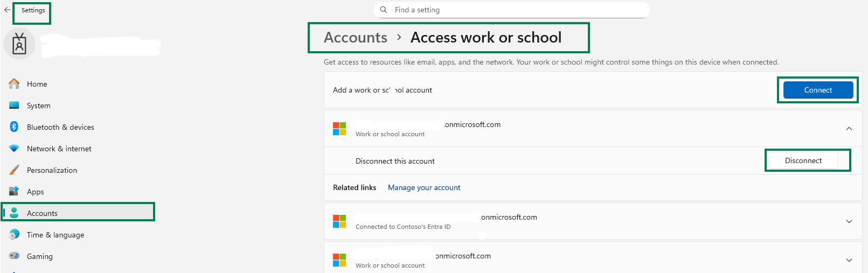Click the Network wifi icon in sidebar
This screenshot has width=868, height=273.
[x=14, y=148]
